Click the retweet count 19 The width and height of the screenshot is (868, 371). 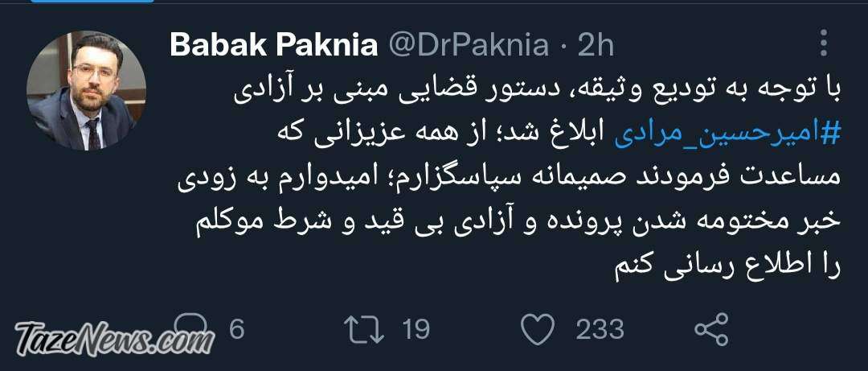pos(416,329)
